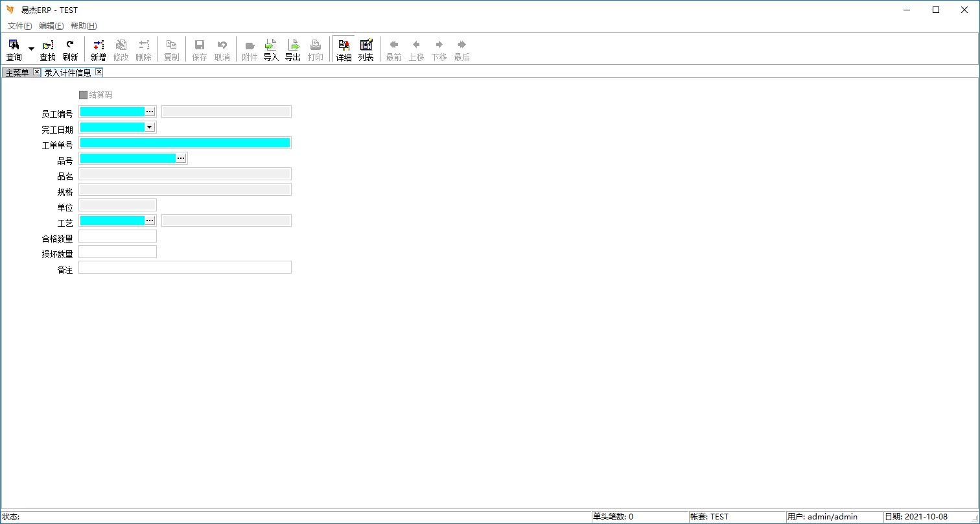
Task: Maximize the 易杰ERP window
Action: click(936, 10)
